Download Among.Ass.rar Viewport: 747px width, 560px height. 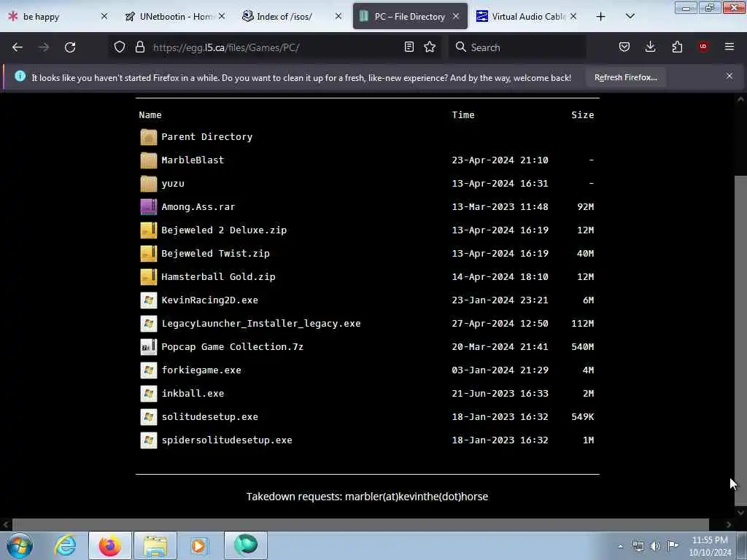point(198,206)
